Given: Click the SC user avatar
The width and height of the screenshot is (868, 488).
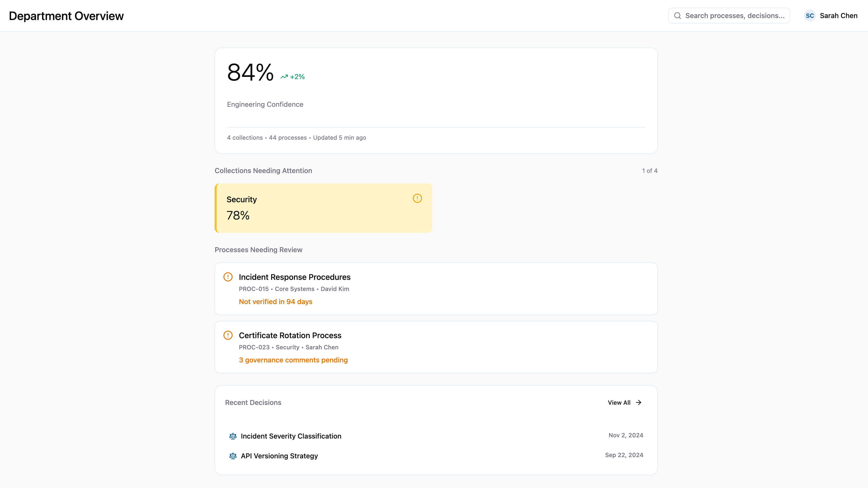Looking at the screenshot, I should tap(810, 16).
